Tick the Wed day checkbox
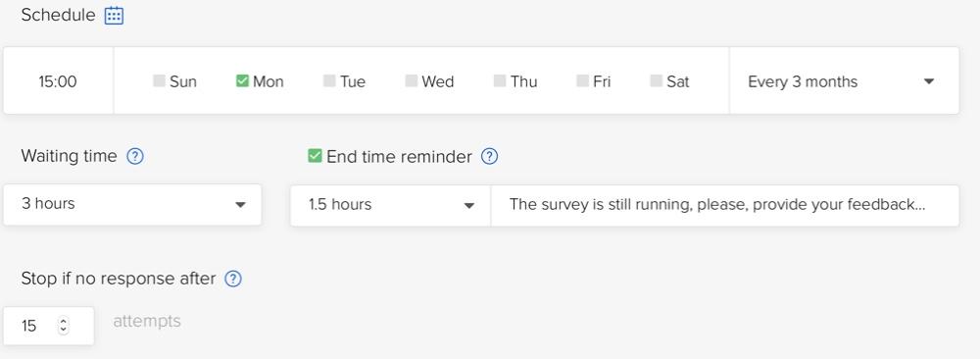980x359 pixels. tap(412, 80)
